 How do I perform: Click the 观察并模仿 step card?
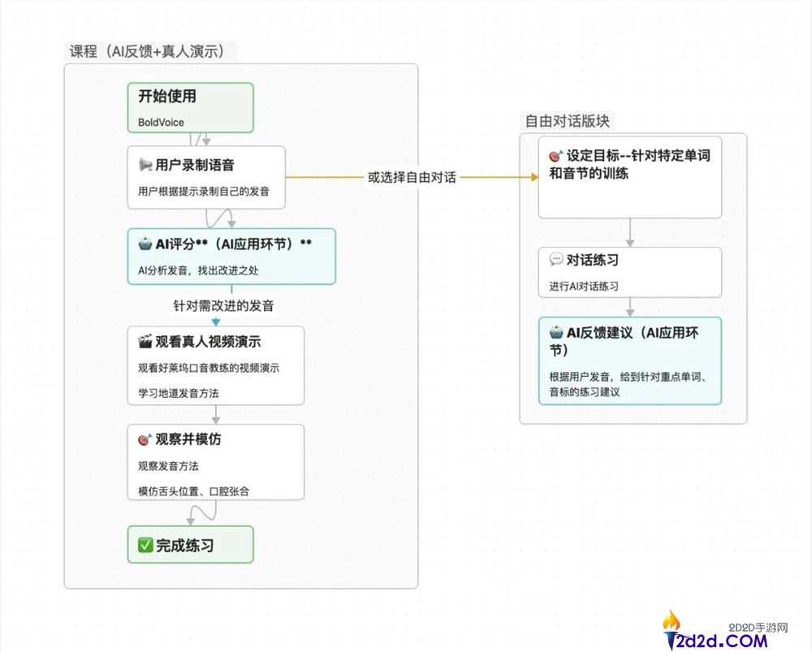coord(215,462)
